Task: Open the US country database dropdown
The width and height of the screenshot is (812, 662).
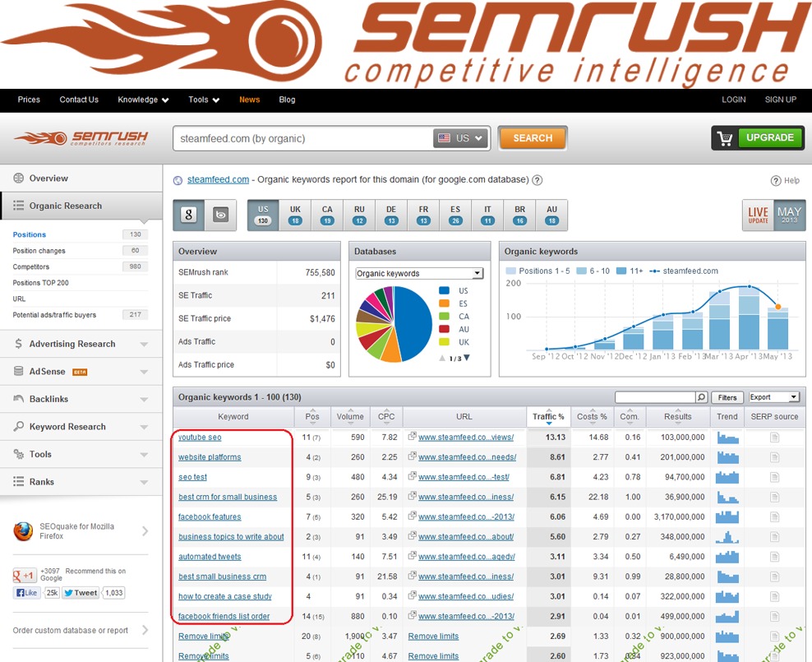Action: pos(461,138)
